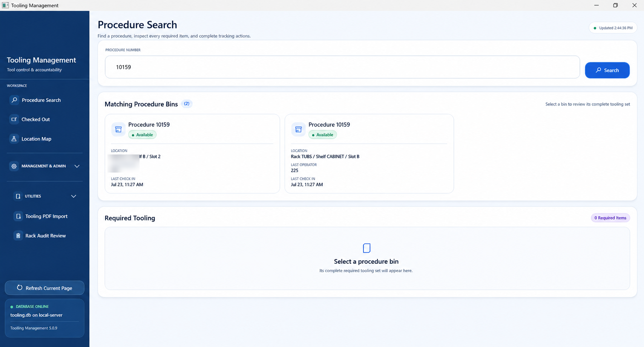Select the Procedure 10159 bin in Slot 2
644x347 pixels.
pos(192,154)
